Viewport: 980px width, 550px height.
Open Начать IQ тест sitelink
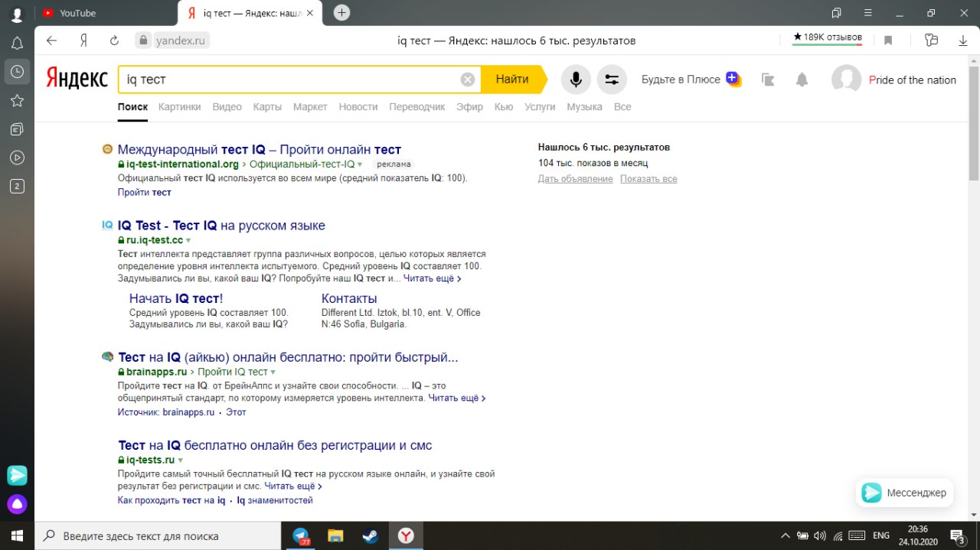[x=176, y=298]
